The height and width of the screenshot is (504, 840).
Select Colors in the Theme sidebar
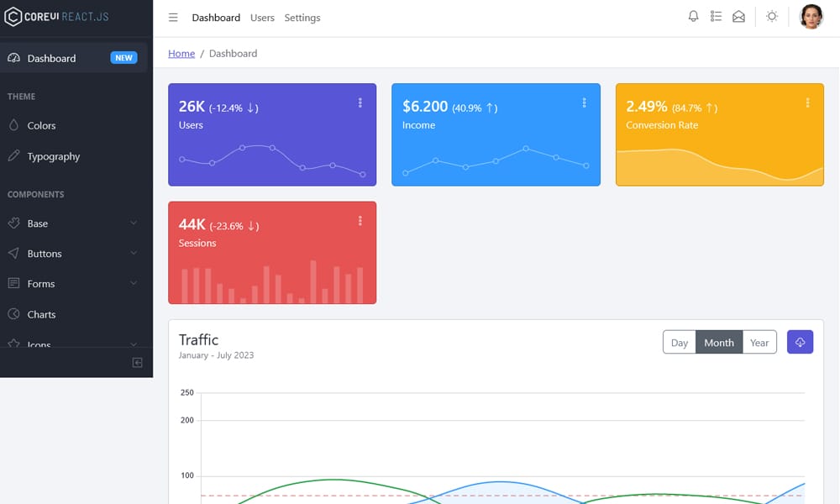point(41,126)
